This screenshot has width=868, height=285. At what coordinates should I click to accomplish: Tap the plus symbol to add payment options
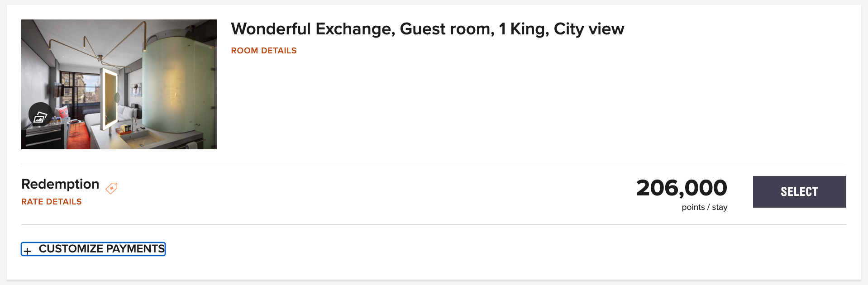[x=29, y=249]
